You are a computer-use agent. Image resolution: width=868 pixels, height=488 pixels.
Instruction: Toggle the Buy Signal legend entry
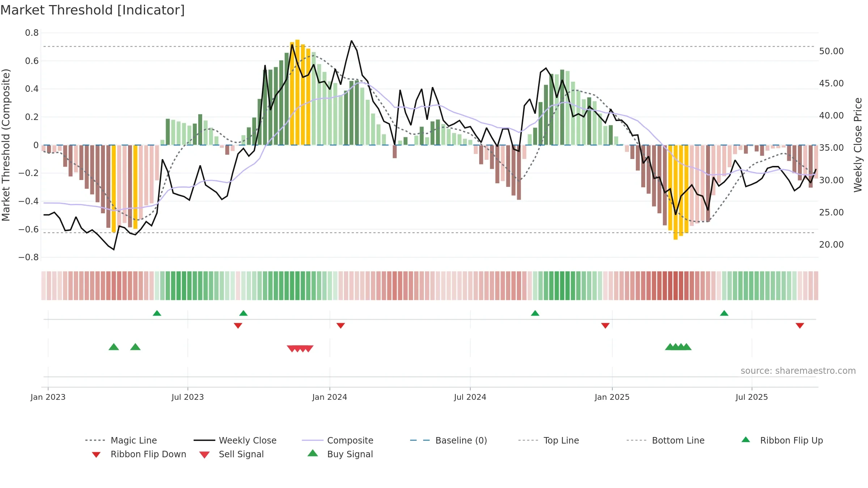340,454
